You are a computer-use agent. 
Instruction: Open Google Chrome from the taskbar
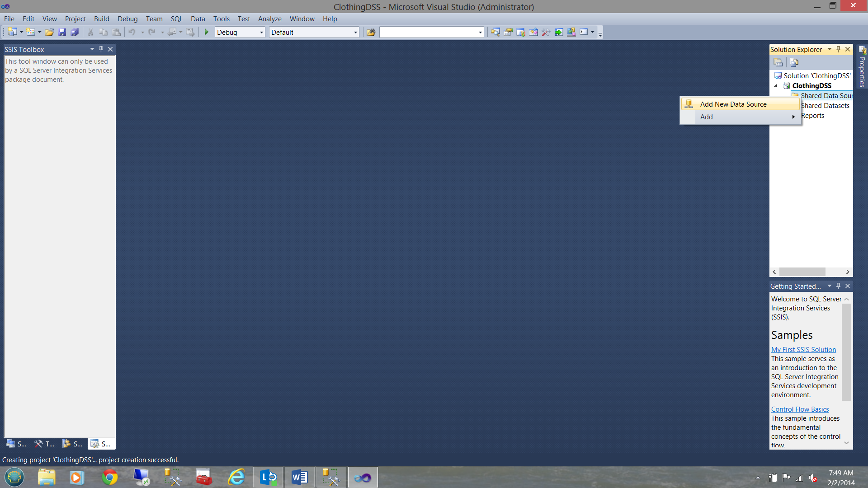tap(109, 477)
